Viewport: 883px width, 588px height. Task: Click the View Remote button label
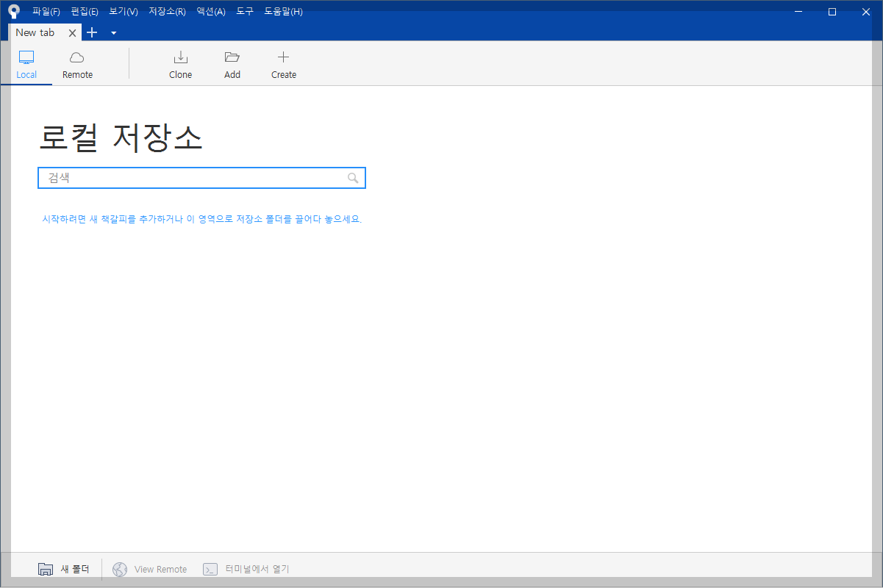[x=160, y=570]
